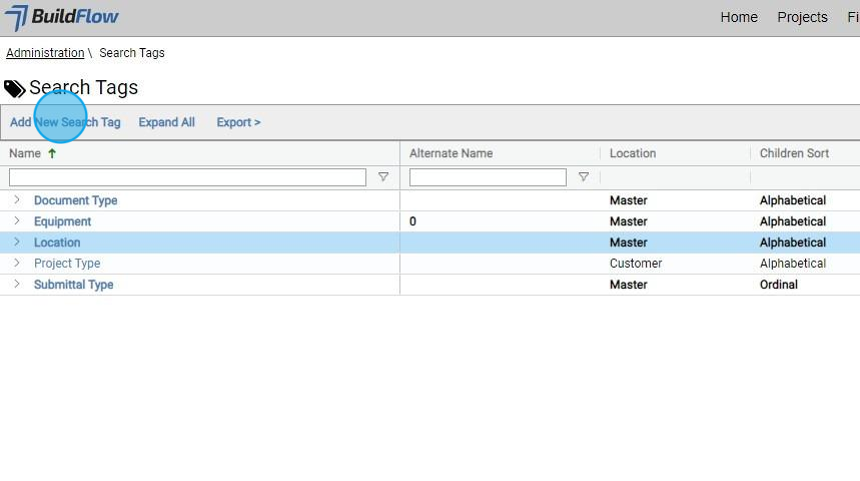This screenshot has height=481, width=860.
Task: Expand the Location tag row
Action: [x=17, y=242]
